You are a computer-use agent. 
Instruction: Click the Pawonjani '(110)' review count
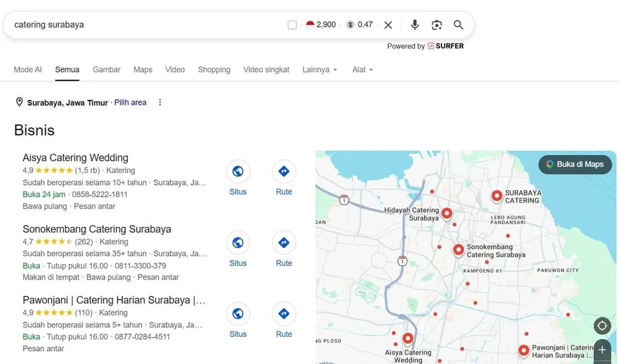tap(84, 313)
